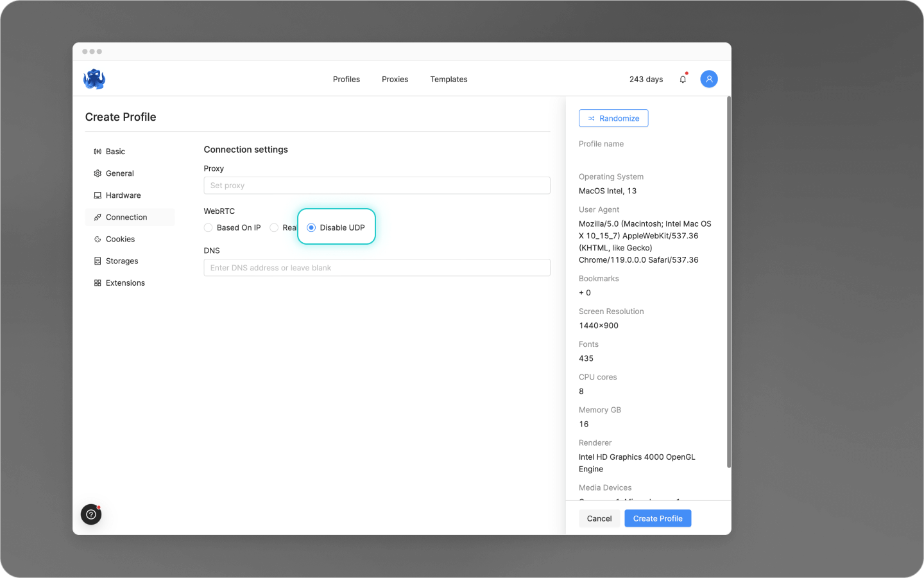The height and width of the screenshot is (578, 924).
Task: Select the Cookies cookie icon
Action: pos(97,239)
